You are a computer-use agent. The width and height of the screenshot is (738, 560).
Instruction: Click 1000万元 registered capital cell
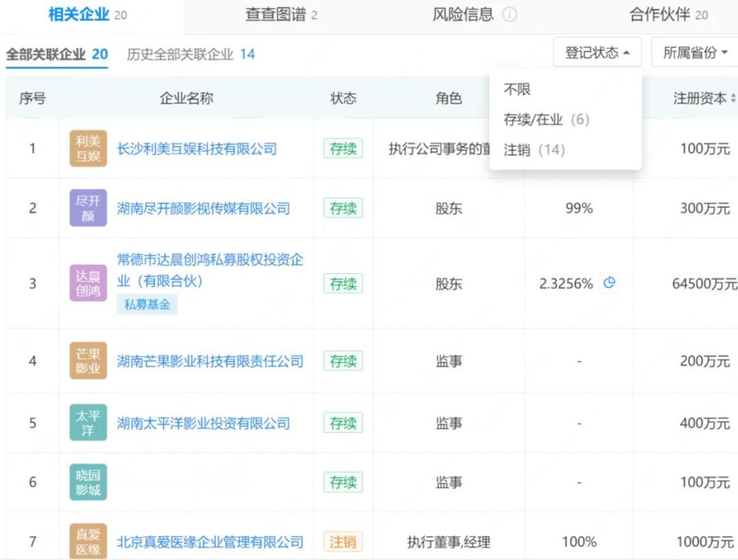(x=705, y=542)
